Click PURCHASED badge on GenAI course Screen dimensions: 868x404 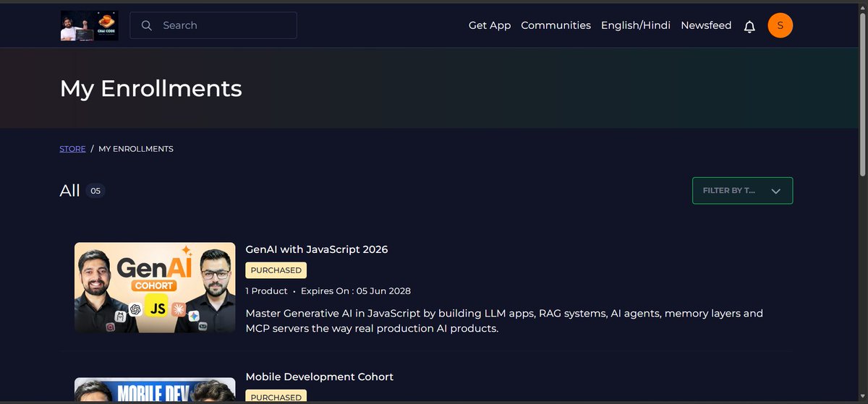point(276,270)
